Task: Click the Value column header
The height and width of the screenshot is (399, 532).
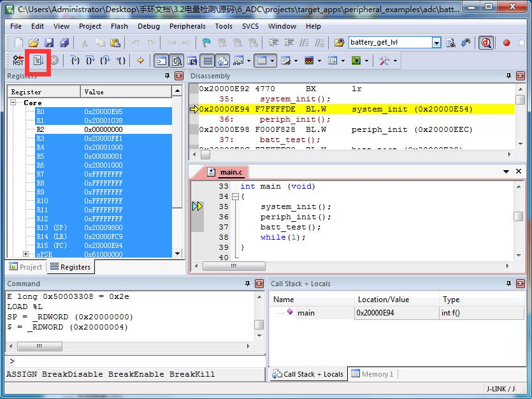Action: (126, 92)
